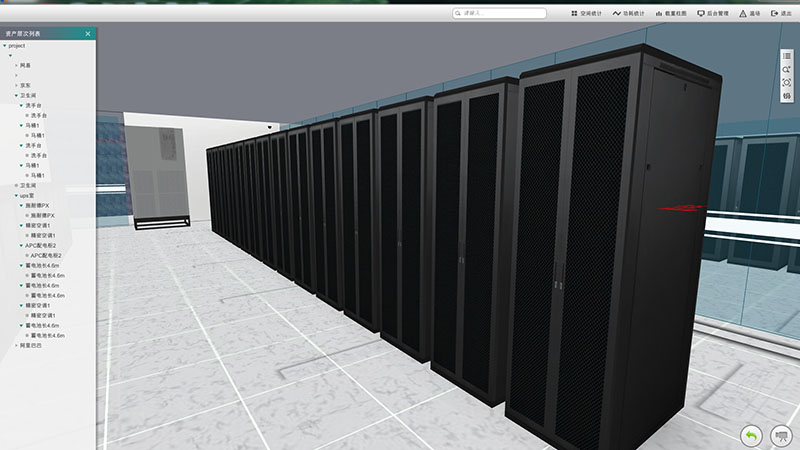The height and width of the screenshot is (450, 800).
Task: Collapse the project root tree node
Action: click(x=5, y=46)
